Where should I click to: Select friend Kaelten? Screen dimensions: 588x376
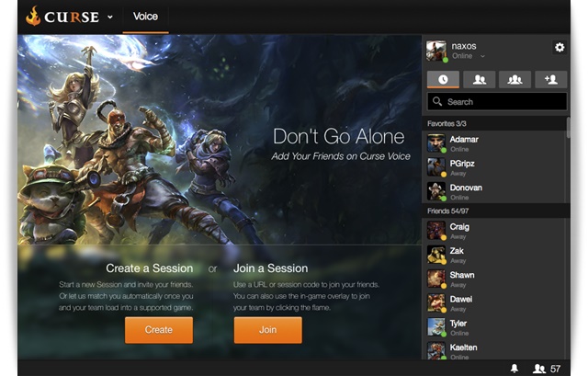point(494,350)
